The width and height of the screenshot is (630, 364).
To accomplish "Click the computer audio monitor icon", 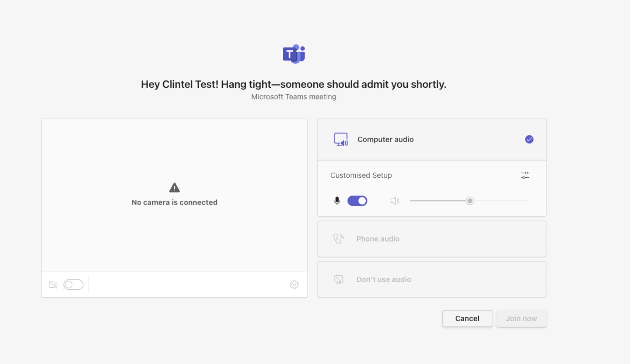I will pos(340,139).
